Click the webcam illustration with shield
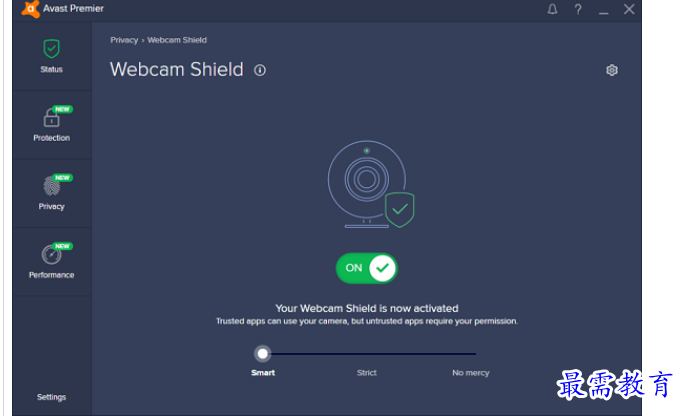The height and width of the screenshot is (416, 681). tap(370, 184)
